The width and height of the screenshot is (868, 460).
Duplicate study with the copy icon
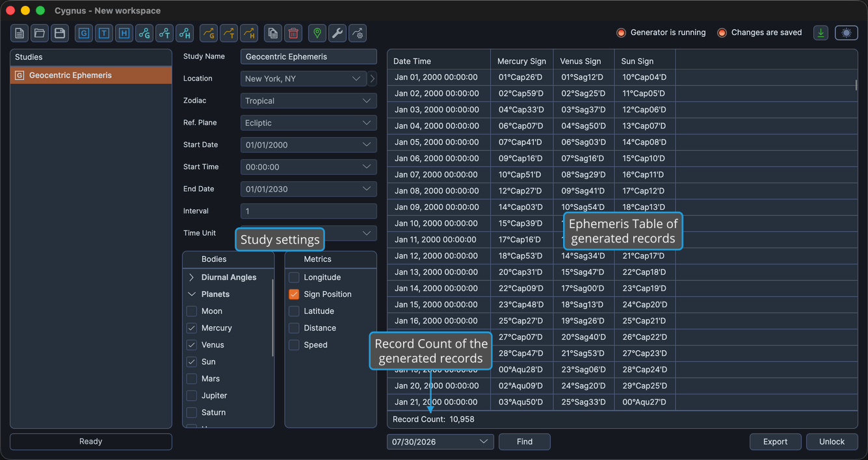pyautogui.click(x=273, y=33)
